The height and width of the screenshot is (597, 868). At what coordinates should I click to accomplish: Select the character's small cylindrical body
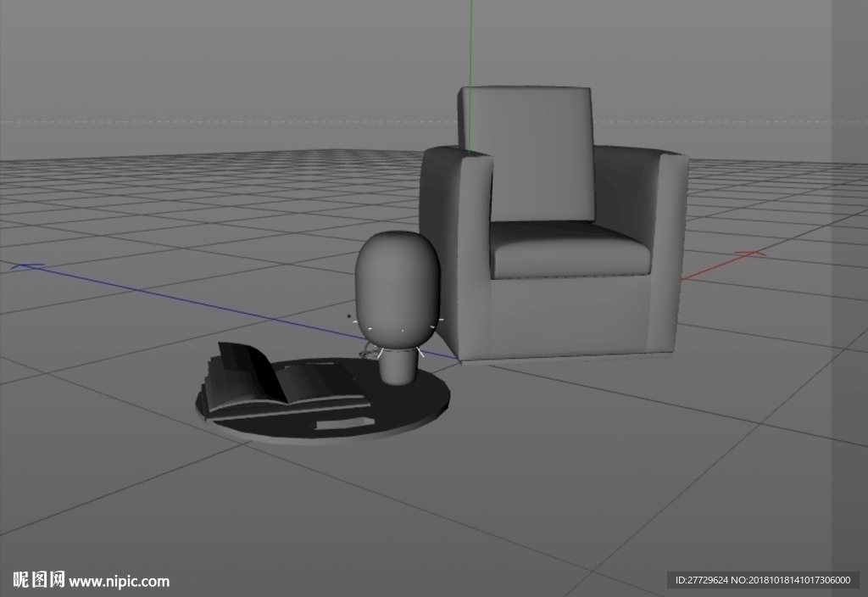(x=398, y=366)
